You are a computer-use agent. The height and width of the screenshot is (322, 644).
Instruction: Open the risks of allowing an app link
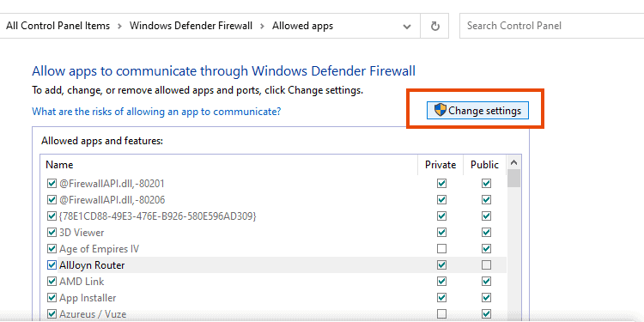pos(156,112)
